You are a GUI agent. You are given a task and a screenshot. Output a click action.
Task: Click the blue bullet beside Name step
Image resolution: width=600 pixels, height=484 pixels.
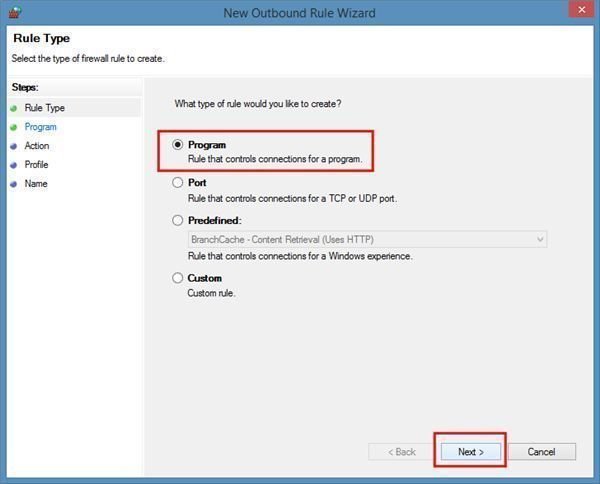(x=14, y=184)
